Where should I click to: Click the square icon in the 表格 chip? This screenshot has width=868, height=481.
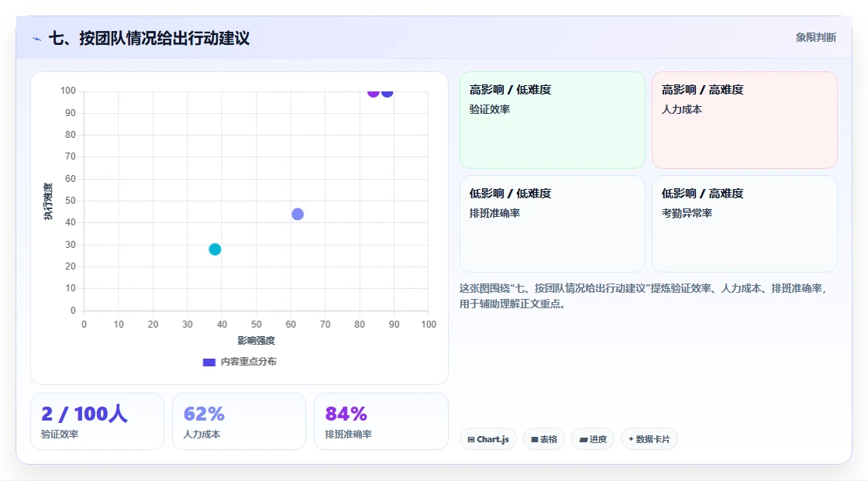[535, 439]
